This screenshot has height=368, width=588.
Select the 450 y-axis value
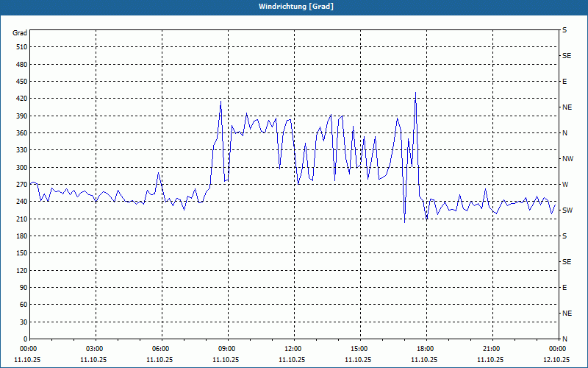point(22,82)
